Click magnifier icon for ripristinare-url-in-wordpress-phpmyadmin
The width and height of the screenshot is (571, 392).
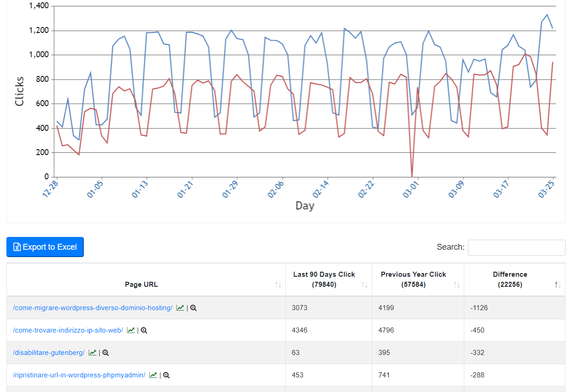pyautogui.click(x=166, y=375)
